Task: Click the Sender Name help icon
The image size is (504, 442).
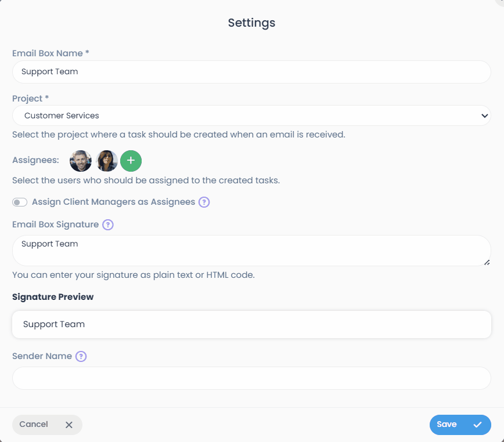Action: pyautogui.click(x=81, y=356)
